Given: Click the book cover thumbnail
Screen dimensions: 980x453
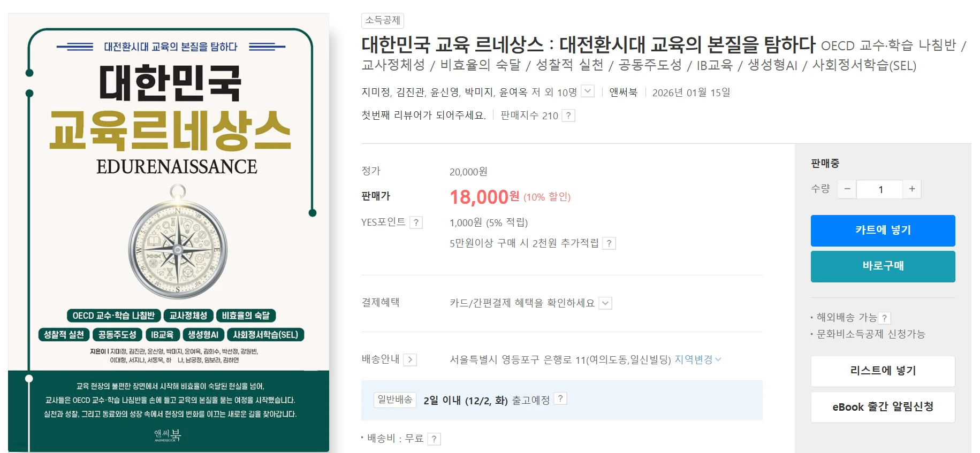Looking at the screenshot, I should pos(169,233).
